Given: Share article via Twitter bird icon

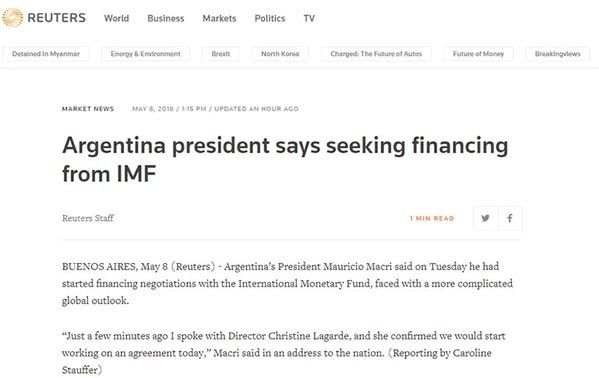Looking at the screenshot, I should pyautogui.click(x=486, y=218).
